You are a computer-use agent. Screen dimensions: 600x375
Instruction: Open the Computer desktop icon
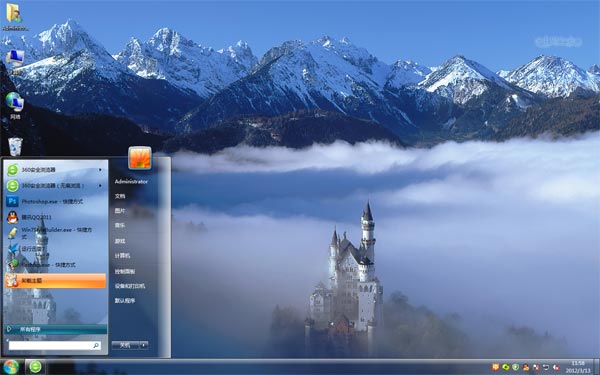[15, 61]
